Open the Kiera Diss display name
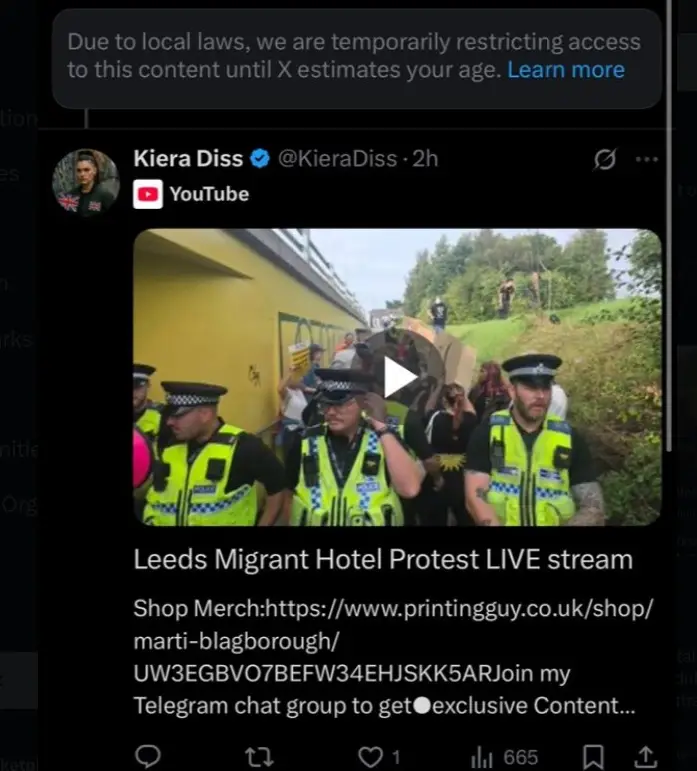697x771 pixels. click(187, 158)
